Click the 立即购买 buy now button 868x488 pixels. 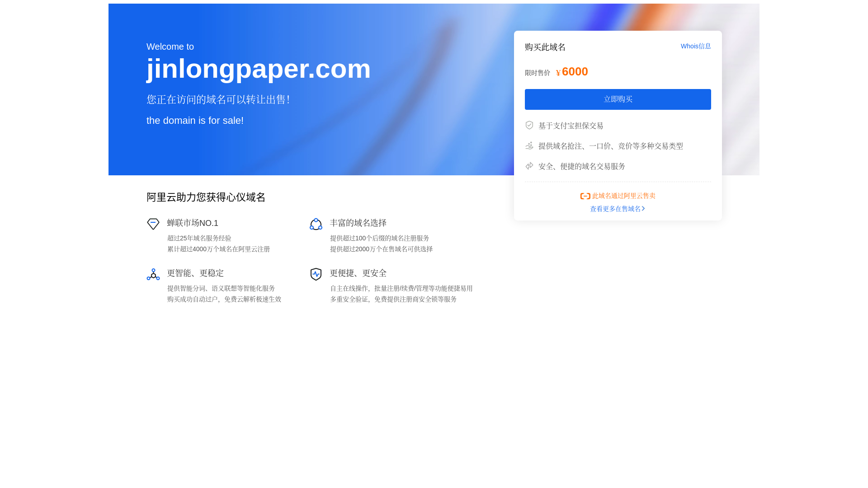click(618, 99)
